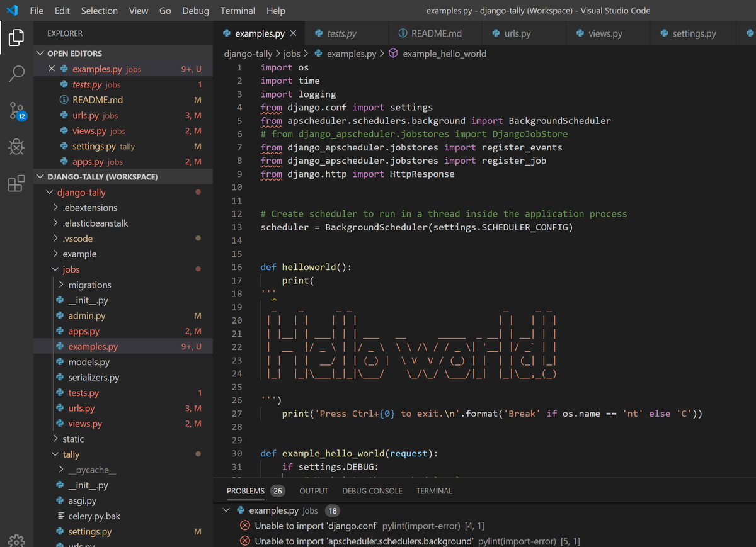Click the celery.py.bak file icon
Image resolution: width=756 pixels, height=547 pixels.
[x=60, y=516]
